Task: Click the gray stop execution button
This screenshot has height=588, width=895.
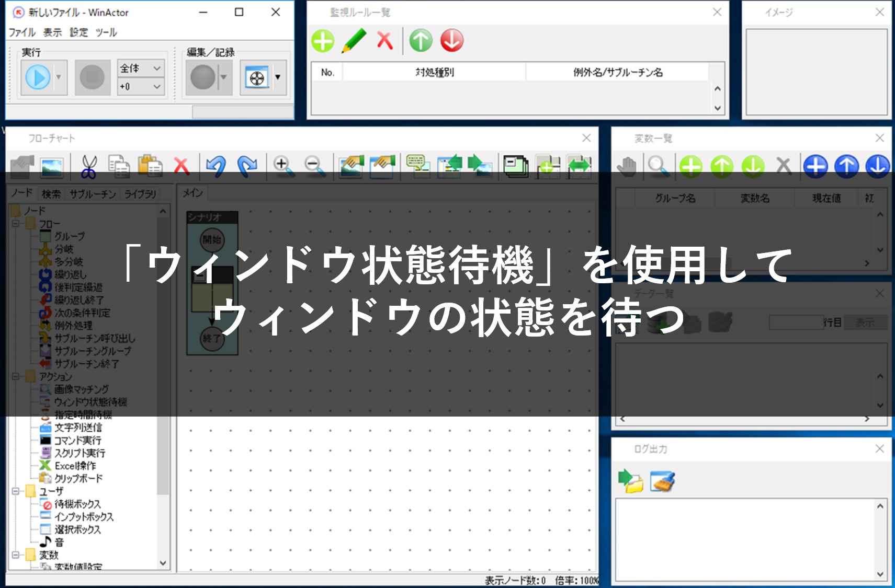Action: tap(92, 77)
